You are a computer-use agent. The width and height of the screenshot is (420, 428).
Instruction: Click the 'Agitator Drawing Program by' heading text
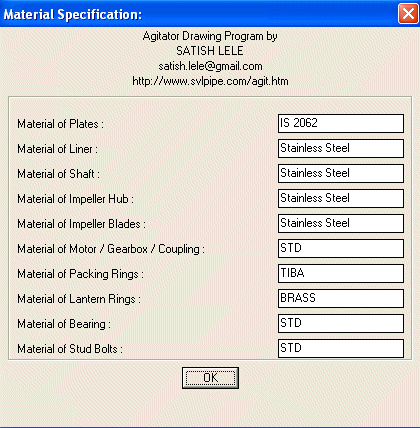point(210,36)
